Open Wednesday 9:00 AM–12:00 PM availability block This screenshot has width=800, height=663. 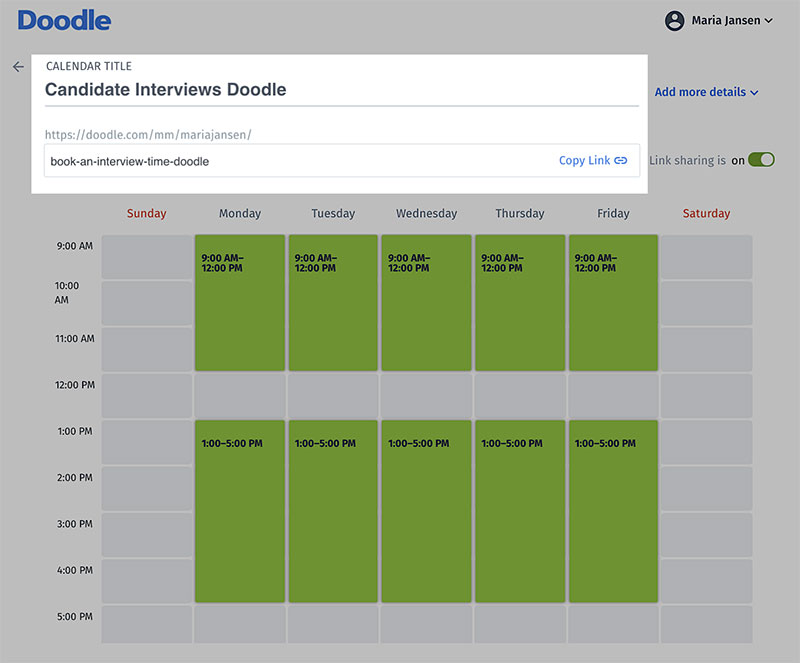tap(427, 303)
